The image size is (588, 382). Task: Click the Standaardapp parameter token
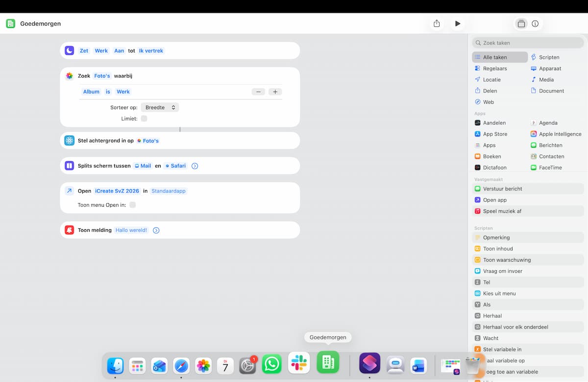pyautogui.click(x=169, y=191)
